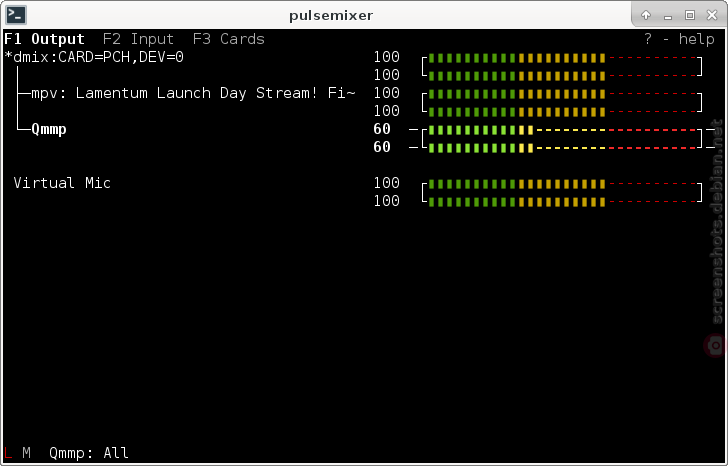Screen dimensions: 728x466
Task: Click the dmix upper volume value 100
Action: pos(387,57)
